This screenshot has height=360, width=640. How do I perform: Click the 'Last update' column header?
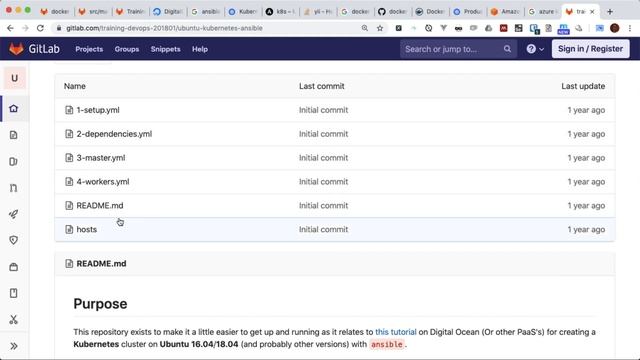pyautogui.click(x=583, y=86)
